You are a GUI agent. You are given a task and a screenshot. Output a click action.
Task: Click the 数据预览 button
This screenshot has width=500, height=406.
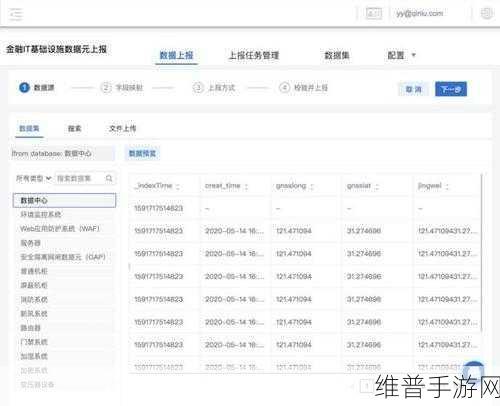click(x=142, y=154)
